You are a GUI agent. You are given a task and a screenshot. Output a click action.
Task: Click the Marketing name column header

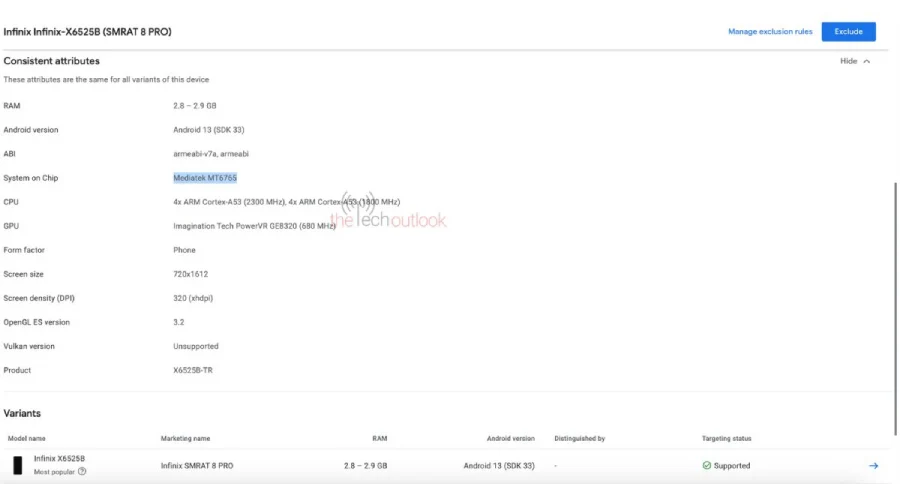[185, 438]
